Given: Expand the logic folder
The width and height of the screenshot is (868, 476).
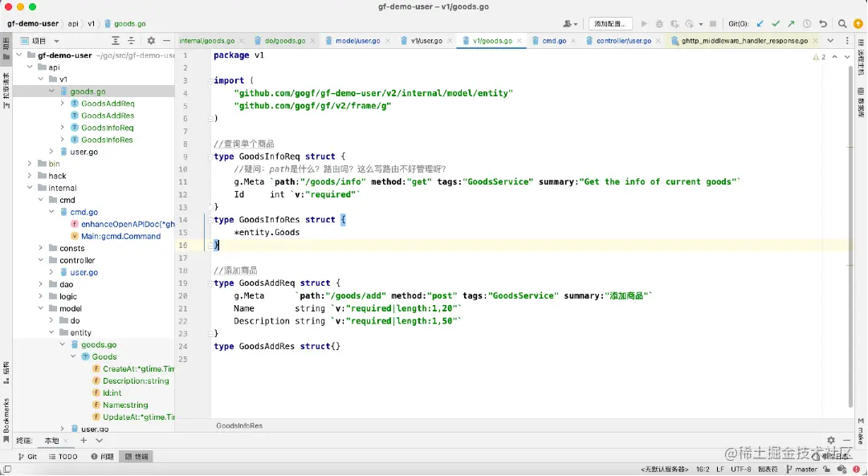Looking at the screenshot, I should [x=41, y=297].
